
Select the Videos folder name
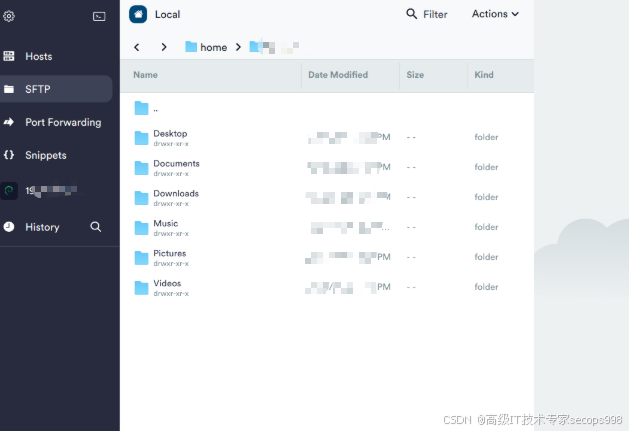[167, 283]
